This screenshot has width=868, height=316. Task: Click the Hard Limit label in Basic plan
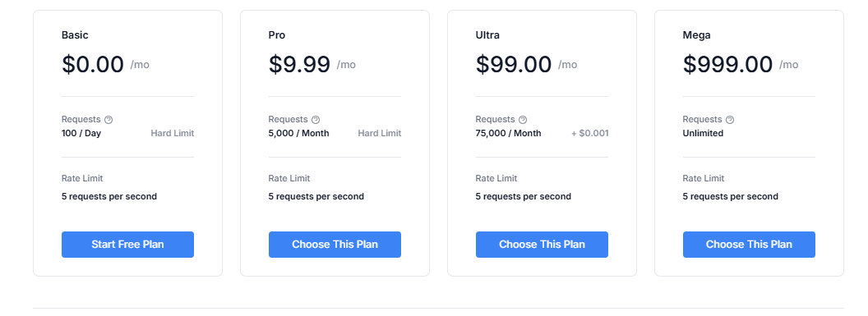pyautogui.click(x=172, y=133)
